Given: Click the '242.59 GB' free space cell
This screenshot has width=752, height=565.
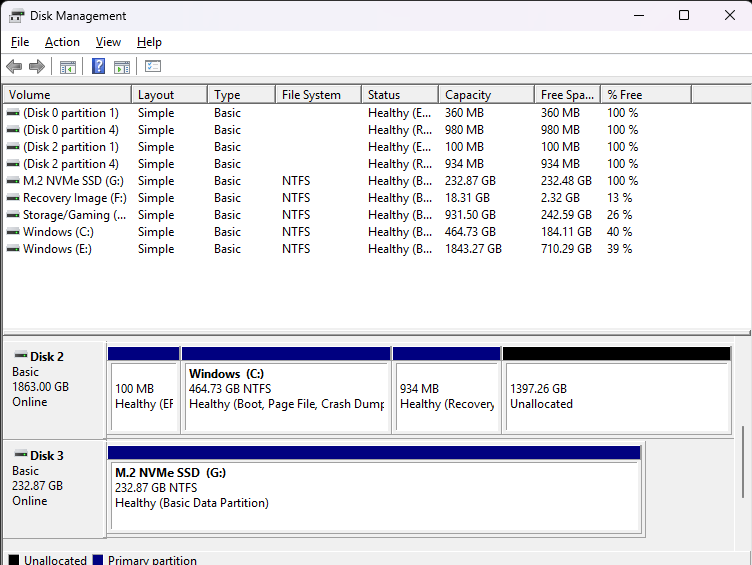Looking at the screenshot, I should coord(566,215).
